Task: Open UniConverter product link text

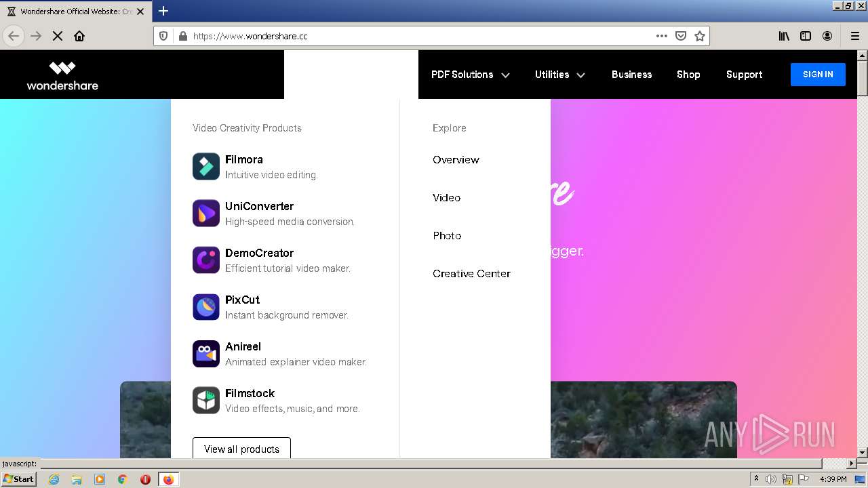Action: tap(259, 207)
